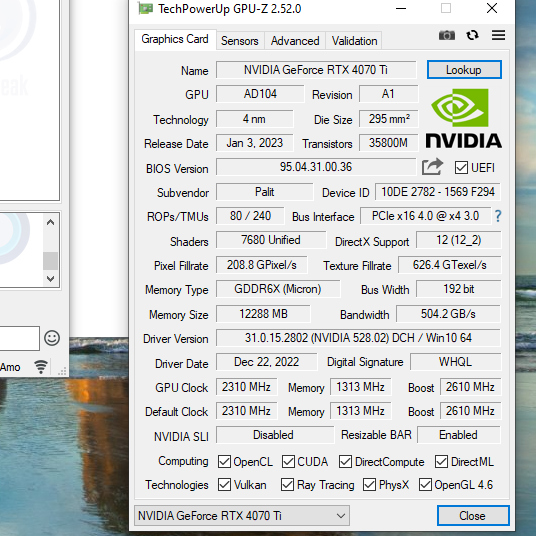Image resolution: width=536 pixels, height=536 pixels.
Task: Open the Advanced tab
Action: click(x=295, y=41)
